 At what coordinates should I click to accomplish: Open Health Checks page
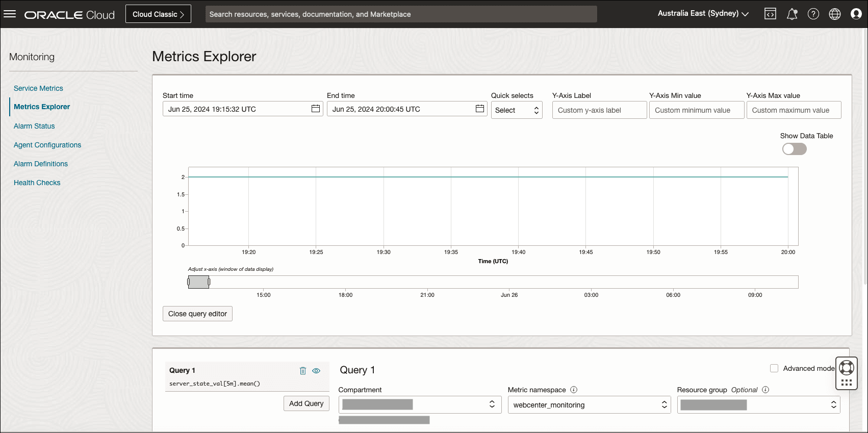tap(37, 183)
